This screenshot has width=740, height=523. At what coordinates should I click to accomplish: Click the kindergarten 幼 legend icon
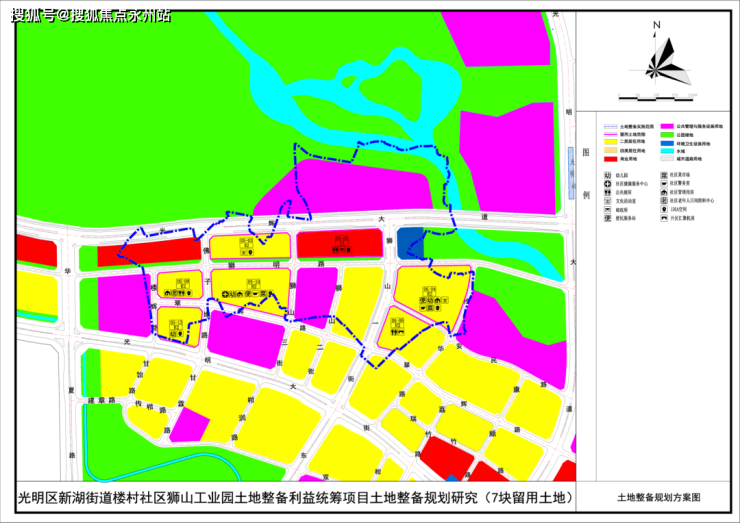pyautogui.click(x=607, y=176)
